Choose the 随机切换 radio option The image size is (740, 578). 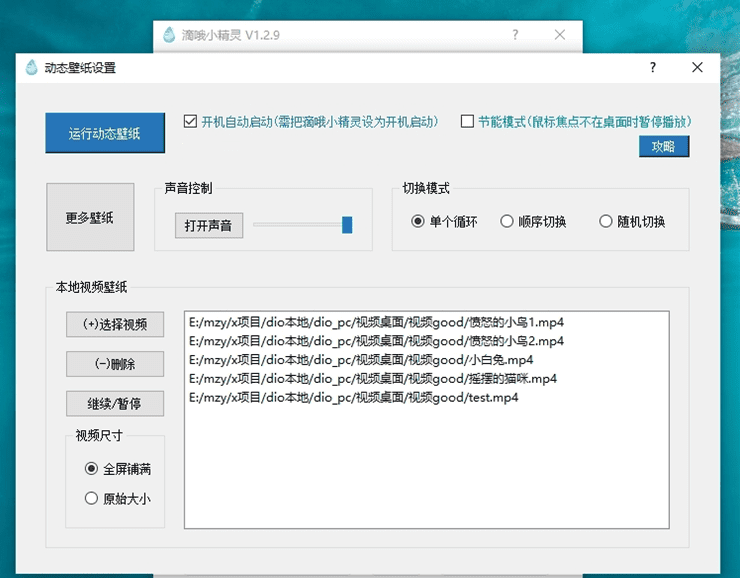coord(605,222)
